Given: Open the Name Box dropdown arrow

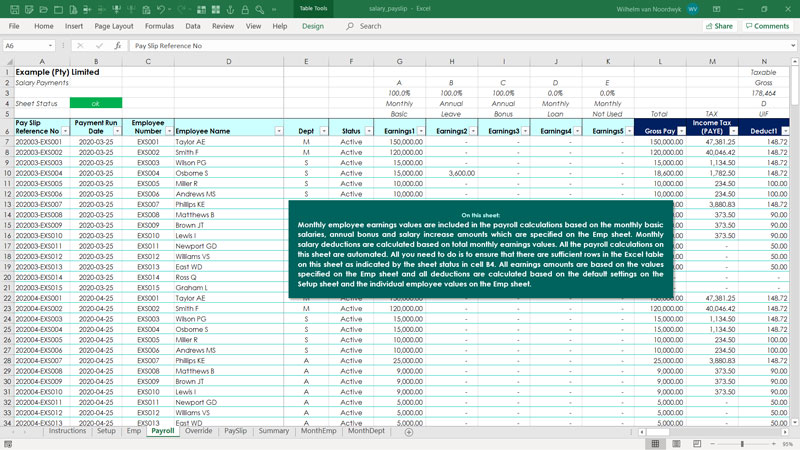Looking at the screenshot, I should pyautogui.click(x=50, y=45).
